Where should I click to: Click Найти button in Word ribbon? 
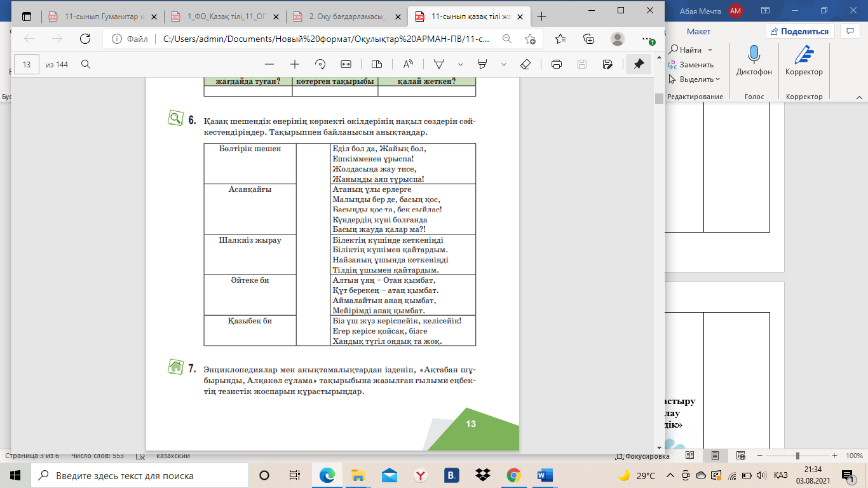[x=685, y=50]
